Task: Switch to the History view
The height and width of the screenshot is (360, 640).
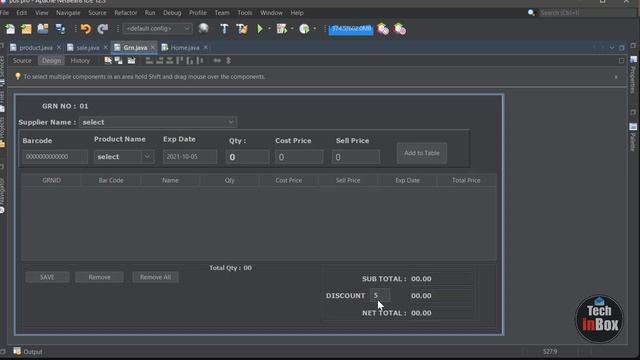Action: pyautogui.click(x=80, y=60)
